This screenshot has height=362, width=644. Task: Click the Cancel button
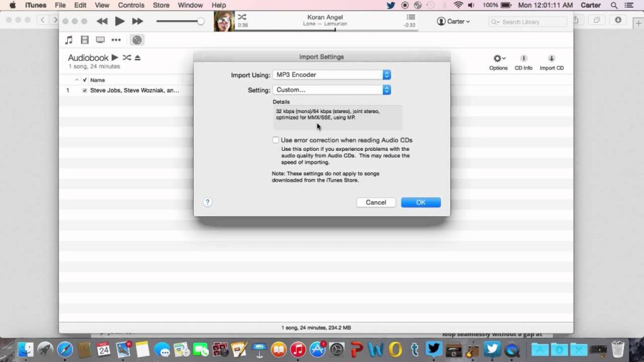point(375,202)
